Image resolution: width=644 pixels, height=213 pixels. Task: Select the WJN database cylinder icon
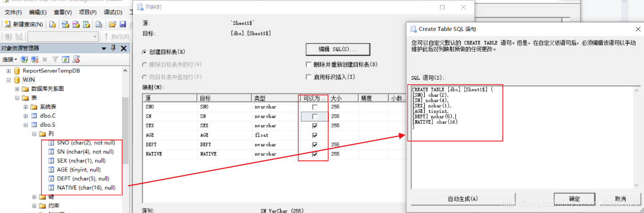click(17, 80)
